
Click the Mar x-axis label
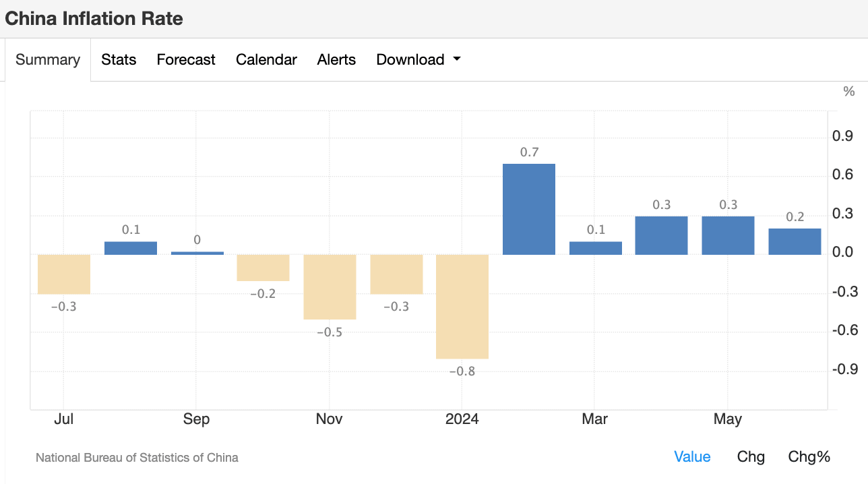[594, 419]
